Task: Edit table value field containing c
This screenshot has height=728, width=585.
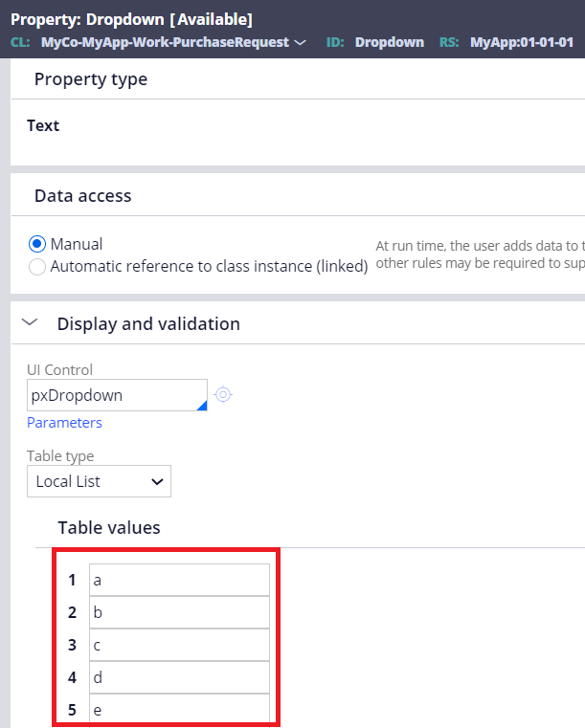Action: (x=179, y=645)
